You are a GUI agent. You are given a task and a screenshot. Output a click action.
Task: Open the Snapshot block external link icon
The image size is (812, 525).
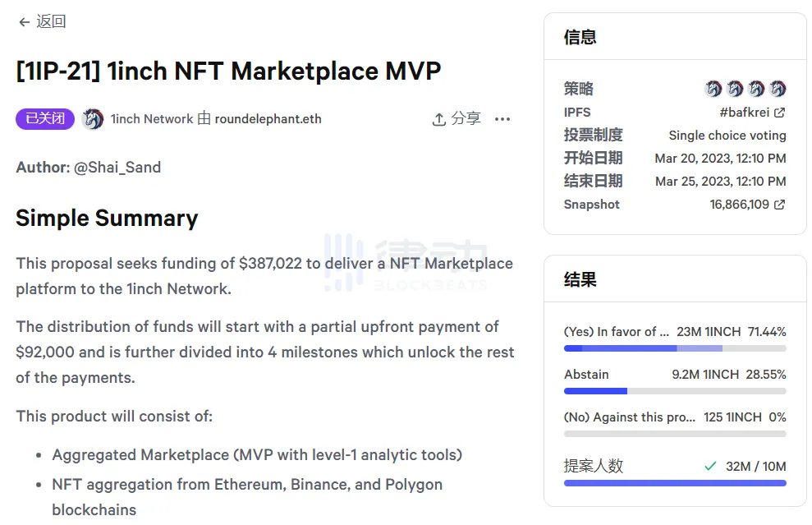[780, 205]
